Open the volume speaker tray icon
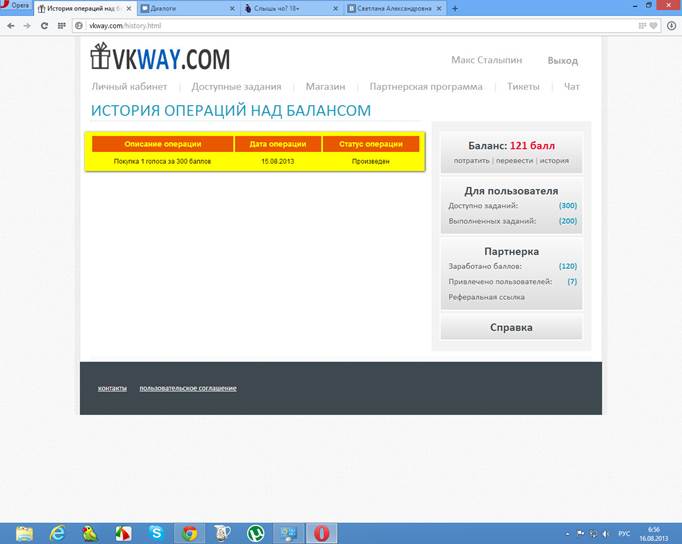The height and width of the screenshot is (544, 682). click(x=605, y=534)
